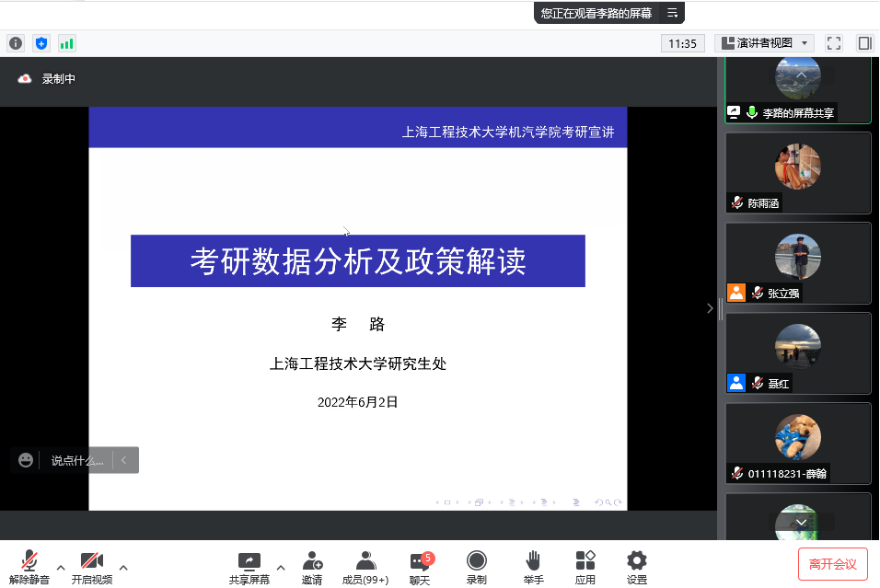Collapse the participant video sidebar arrow
The width and height of the screenshot is (880, 588).
click(710, 308)
